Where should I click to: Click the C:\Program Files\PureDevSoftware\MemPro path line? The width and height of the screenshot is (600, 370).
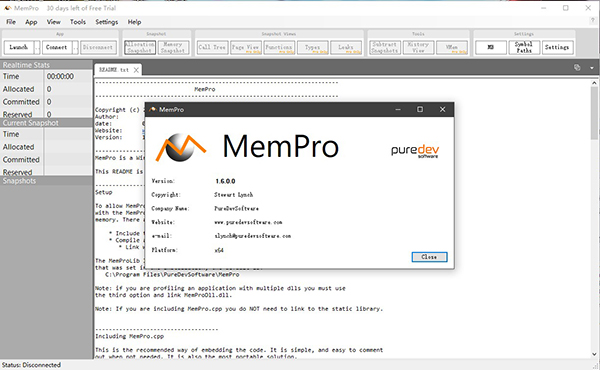coord(172,274)
